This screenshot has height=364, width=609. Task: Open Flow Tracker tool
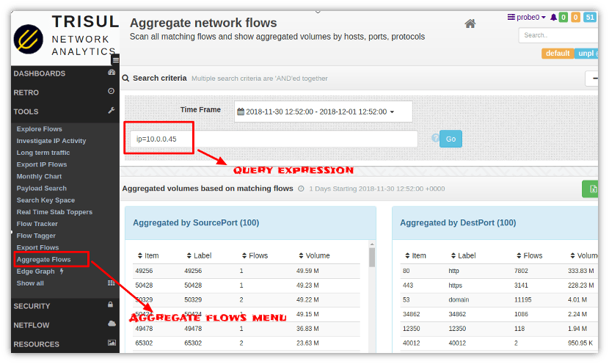tap(37, 224)
